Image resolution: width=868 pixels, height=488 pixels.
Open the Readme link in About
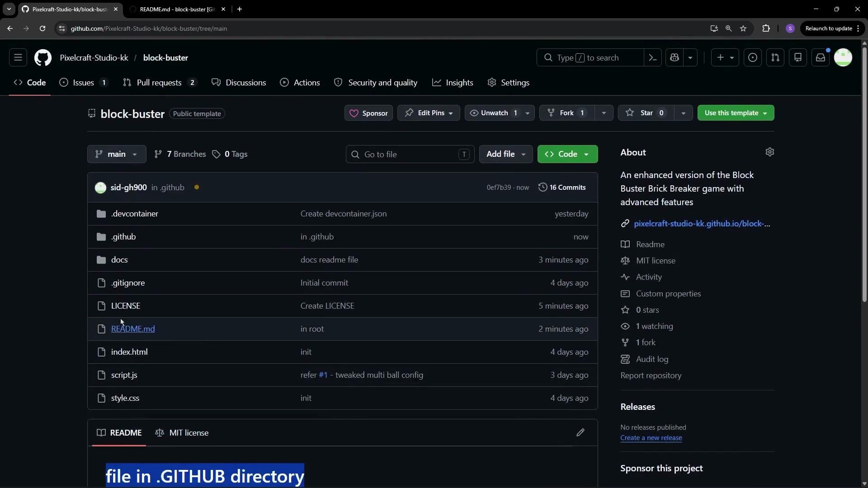click(650, 244)
